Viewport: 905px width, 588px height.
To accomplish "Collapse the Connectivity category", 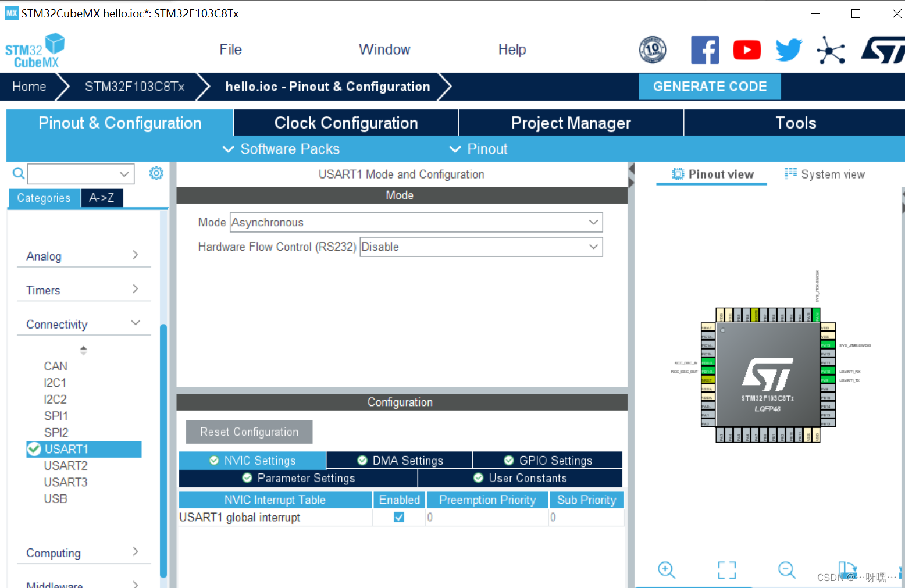I will pyautogui.click(x=84, y=324).
